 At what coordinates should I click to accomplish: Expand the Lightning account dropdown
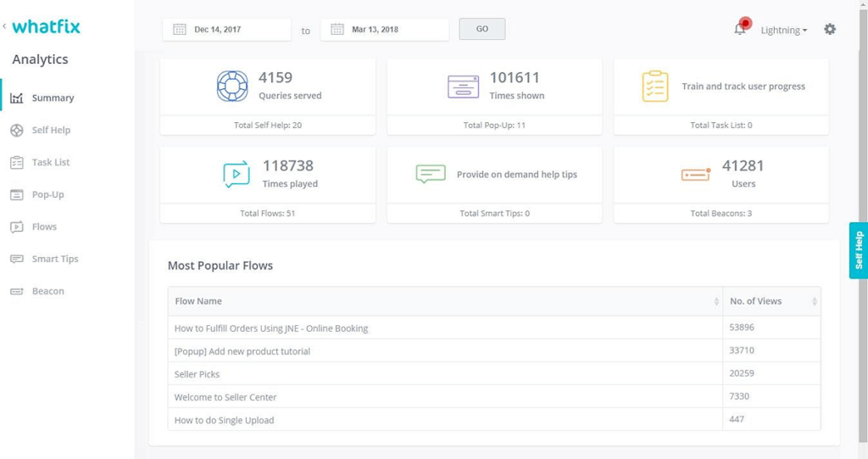[x=783, y=31]
